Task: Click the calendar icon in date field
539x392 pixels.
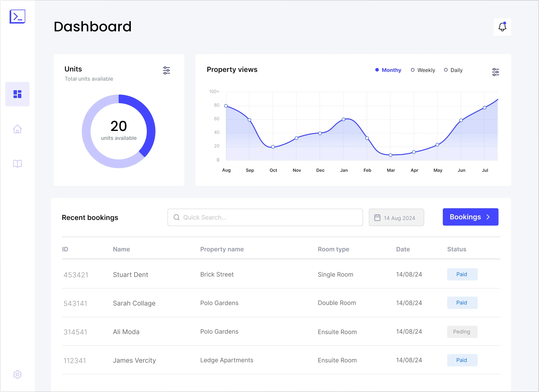Action: point(377,217)
